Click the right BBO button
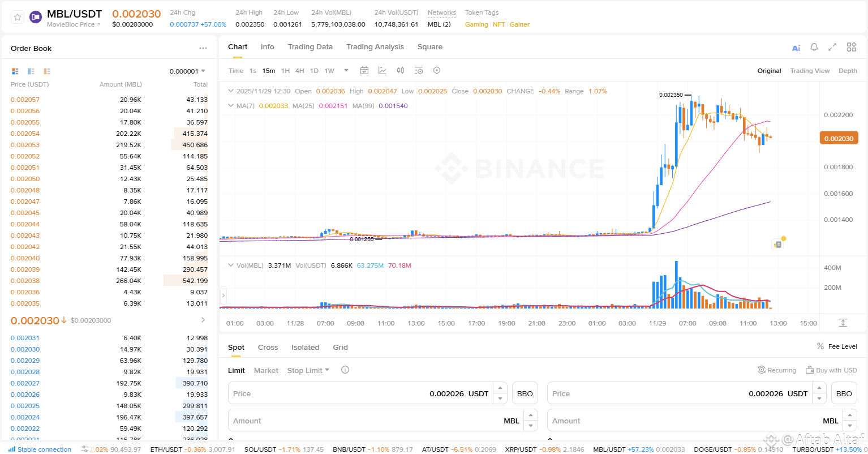Screen dimensions: 868x454 pyautogui.click(x=844, y=393)
